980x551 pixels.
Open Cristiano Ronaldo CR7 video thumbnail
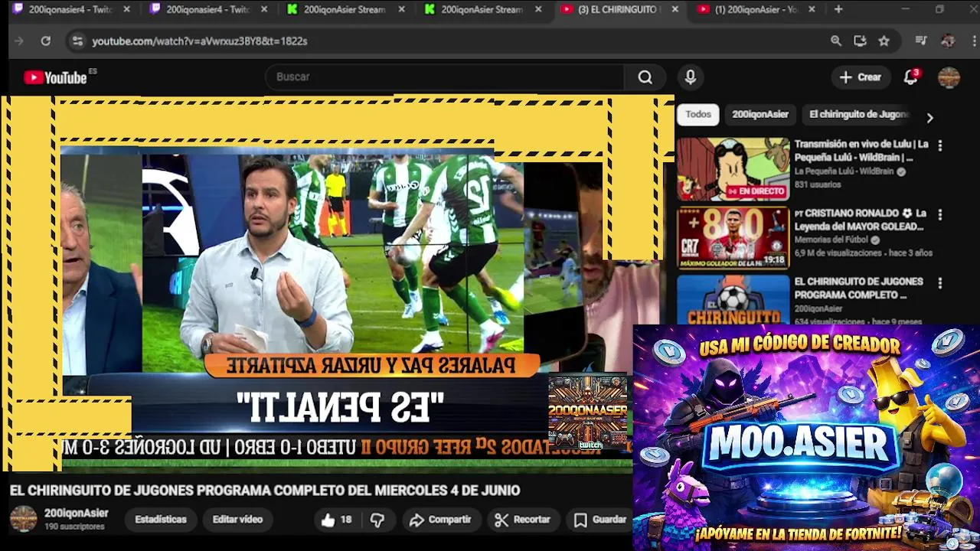[733, 238]
